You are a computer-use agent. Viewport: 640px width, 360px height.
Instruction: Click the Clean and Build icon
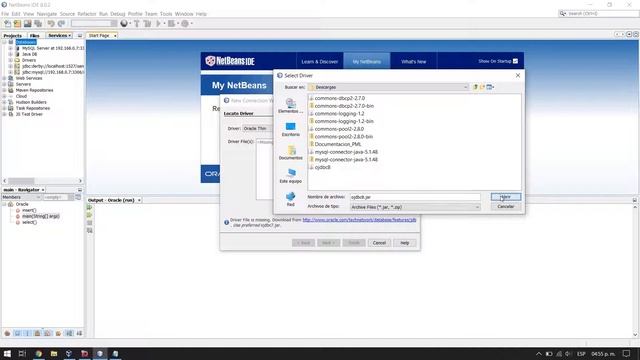147,24
